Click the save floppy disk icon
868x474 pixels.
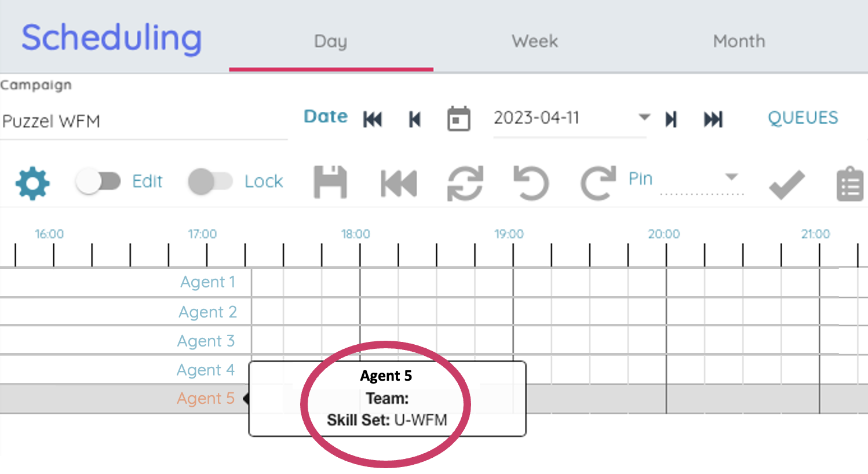tap(330, 183)
